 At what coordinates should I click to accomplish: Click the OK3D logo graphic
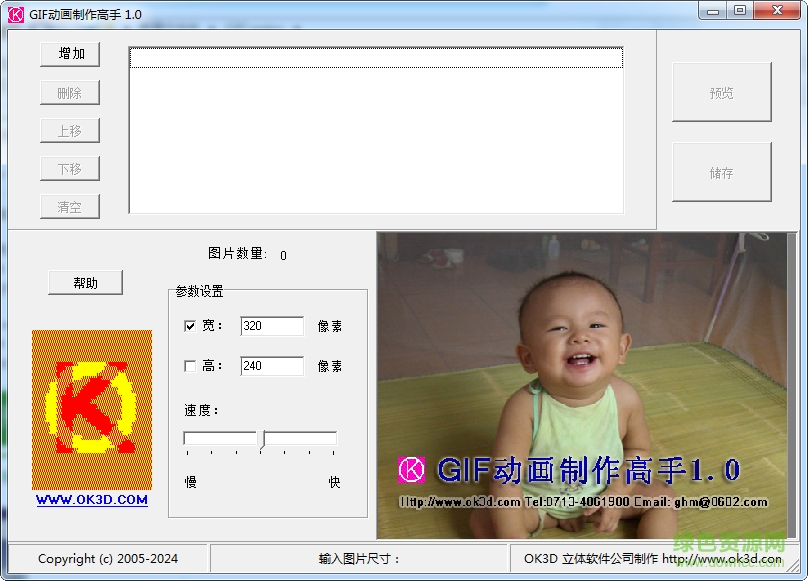[91, 409]
